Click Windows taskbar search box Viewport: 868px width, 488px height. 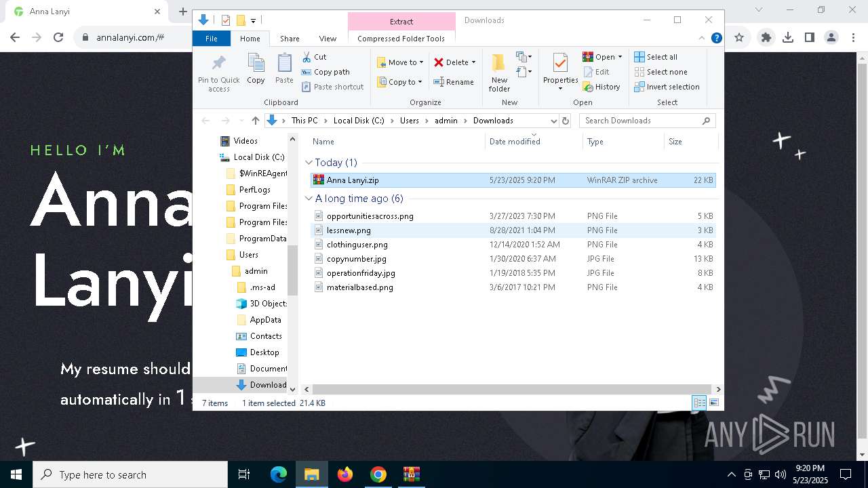coord(130,474)
